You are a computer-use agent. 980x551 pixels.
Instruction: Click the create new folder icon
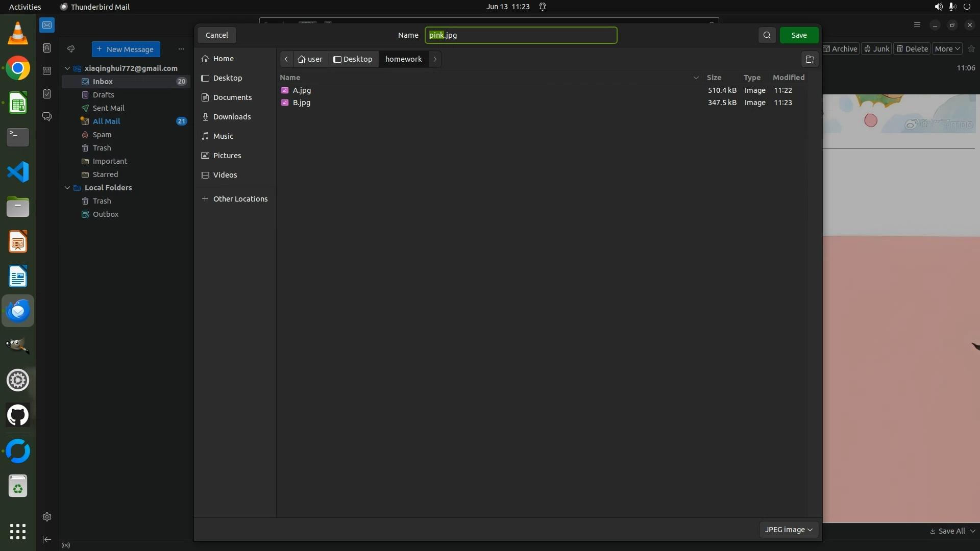click(810, 59)
